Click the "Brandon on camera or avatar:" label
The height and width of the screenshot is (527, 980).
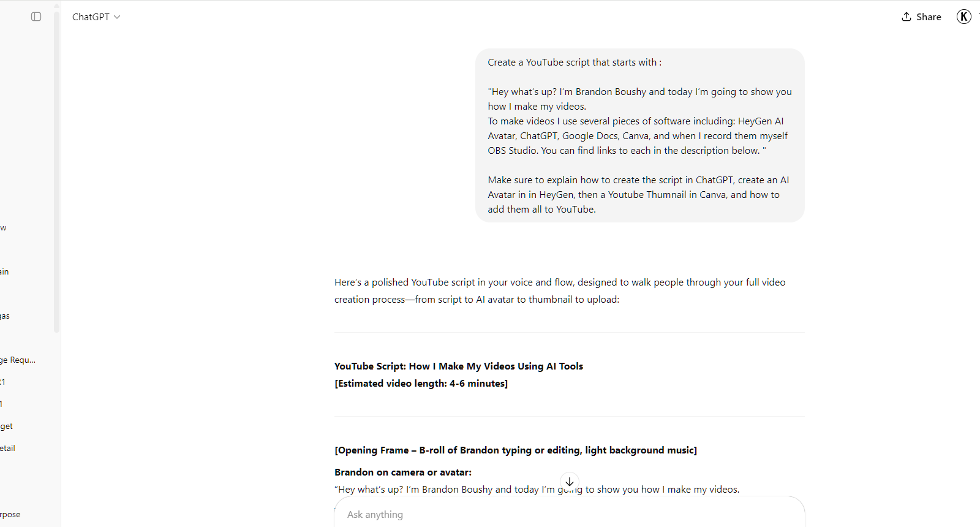tap(403, 472)
